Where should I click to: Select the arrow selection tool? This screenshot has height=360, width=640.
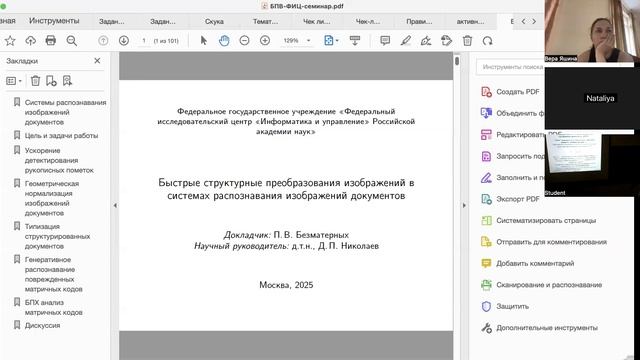(204, 40)
